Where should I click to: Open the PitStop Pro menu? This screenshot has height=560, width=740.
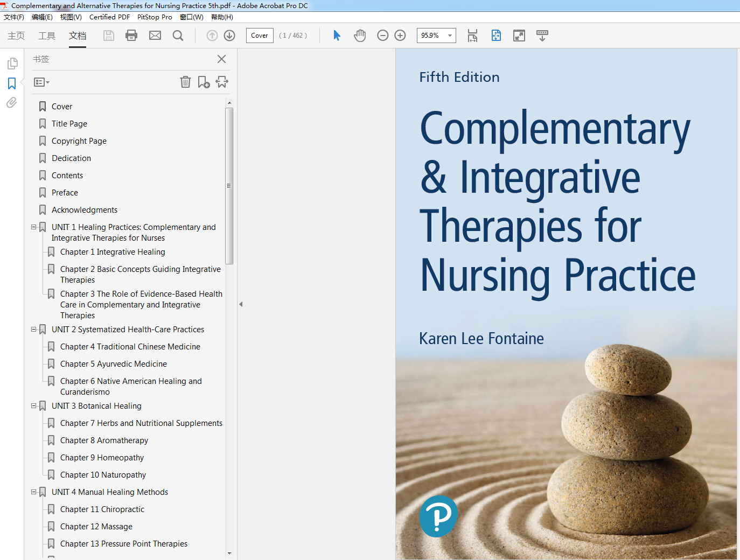tap(155, 17)
